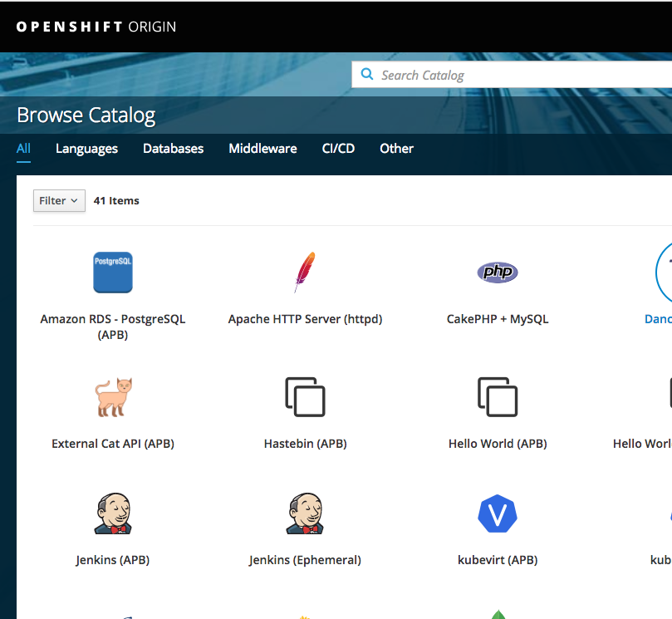
Task: Select the Apache feather icon
Action: pos(305,273)
